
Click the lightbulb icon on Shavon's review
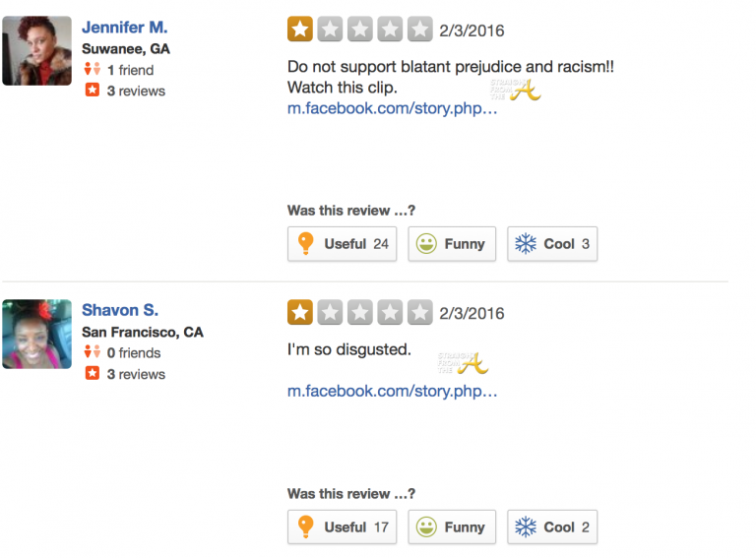tap(305, 527)
